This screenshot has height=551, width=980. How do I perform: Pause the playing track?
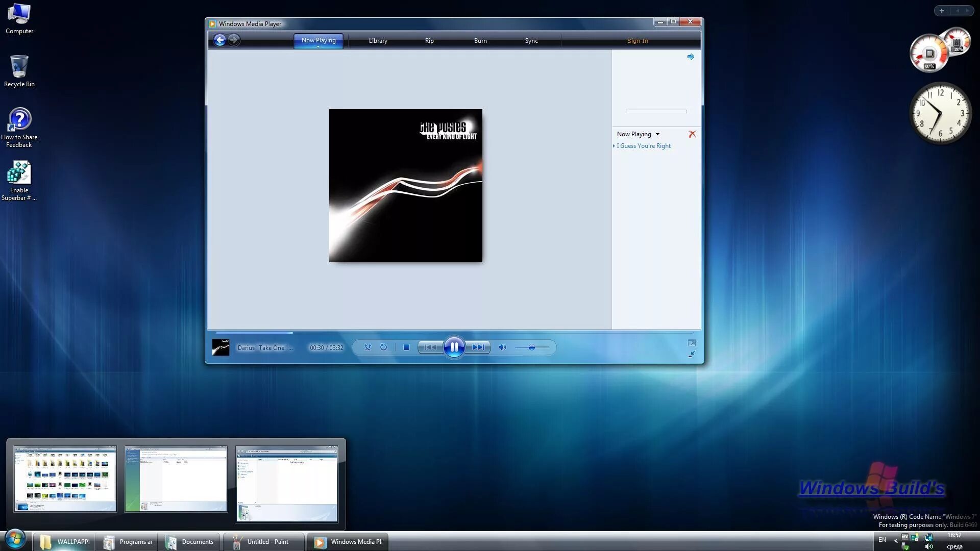(454, 347)
